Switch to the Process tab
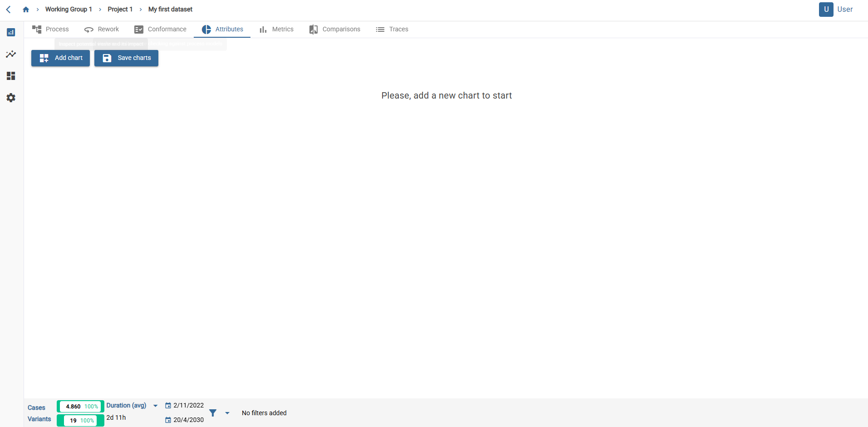Screen dimensions: 868x427 (x=50, y=30)
